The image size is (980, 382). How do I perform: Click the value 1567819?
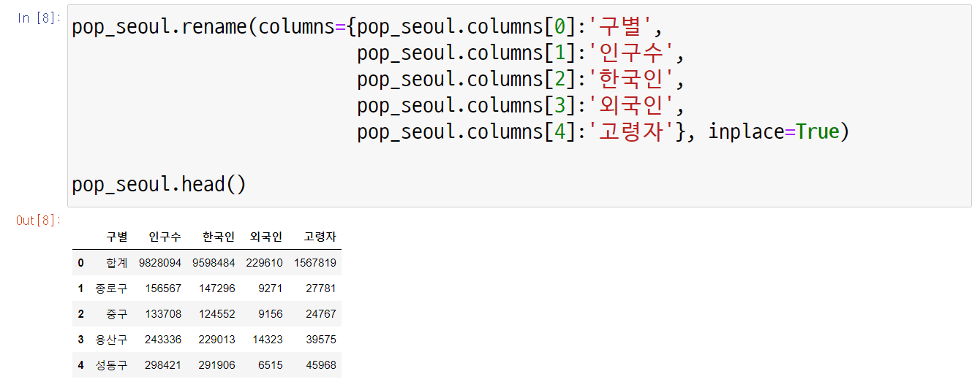315,262
